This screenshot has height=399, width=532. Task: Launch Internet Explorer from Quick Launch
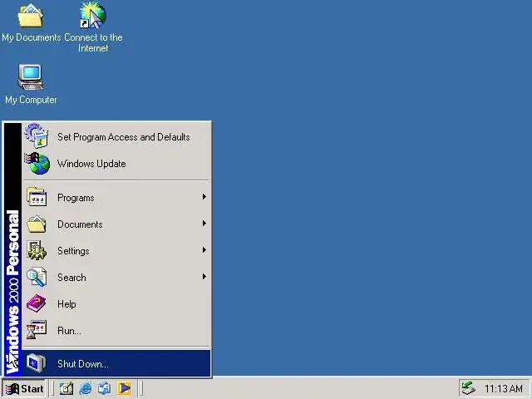click(85, 388)
